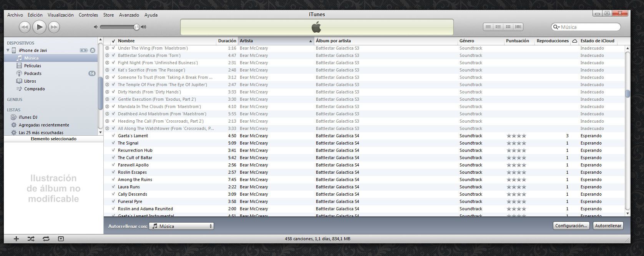The width and height of the screenshot is (644, 256).
Task: Toggle repeat playback
Action: (46, 239)
